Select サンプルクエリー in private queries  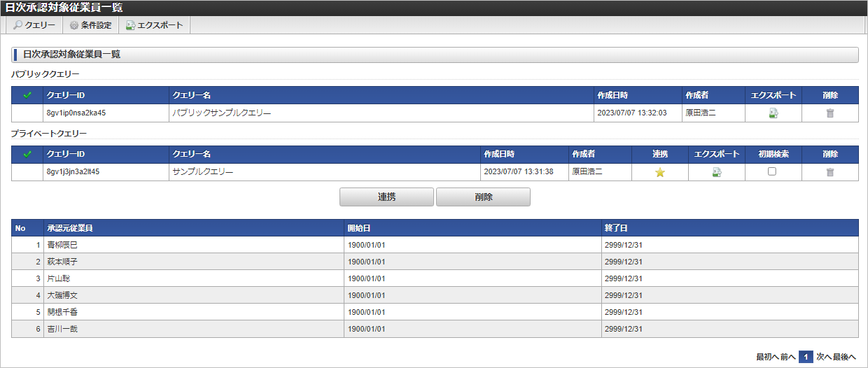click(202, 171)
